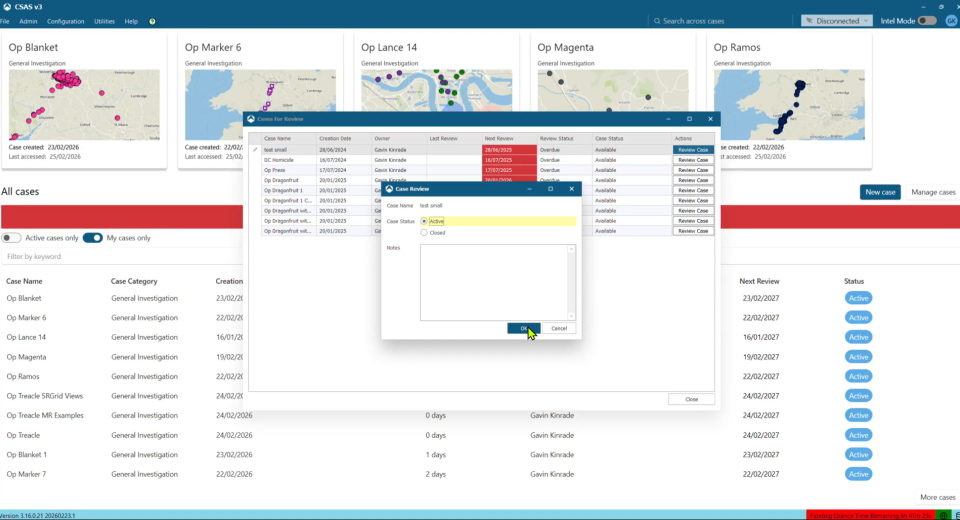Open the Disconnected connection dropdown

tap(836, 21)
